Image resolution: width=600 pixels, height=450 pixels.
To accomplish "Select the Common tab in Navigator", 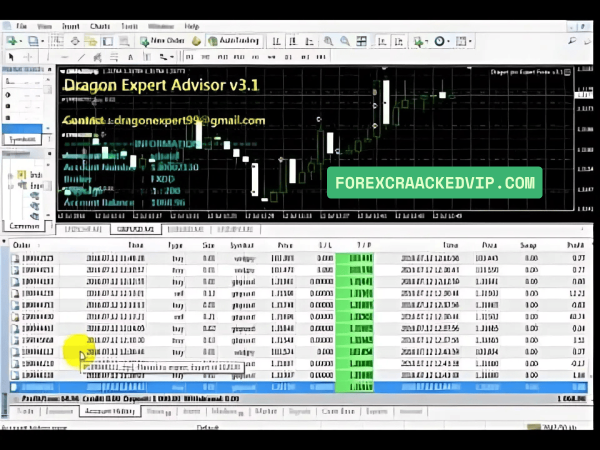I will click(x=24, y=226).
